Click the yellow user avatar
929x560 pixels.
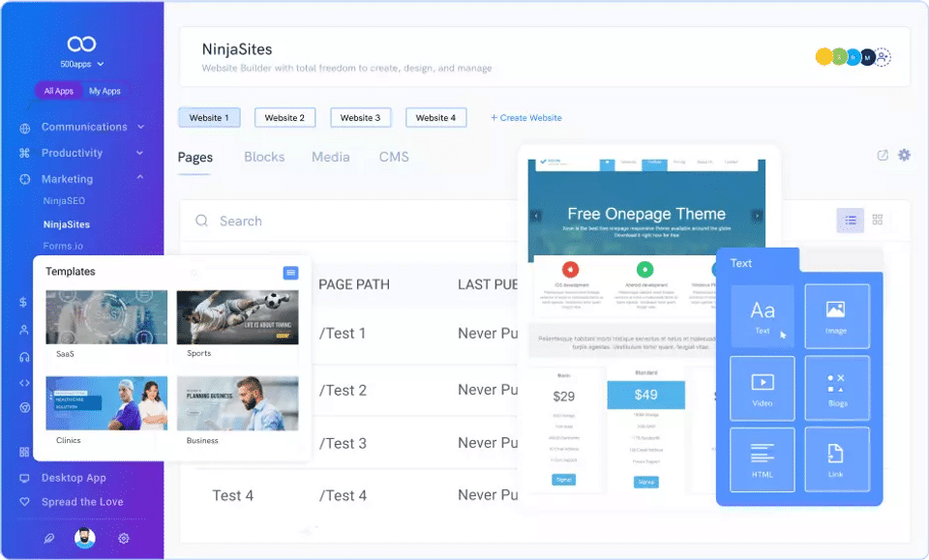pos(824,57)
